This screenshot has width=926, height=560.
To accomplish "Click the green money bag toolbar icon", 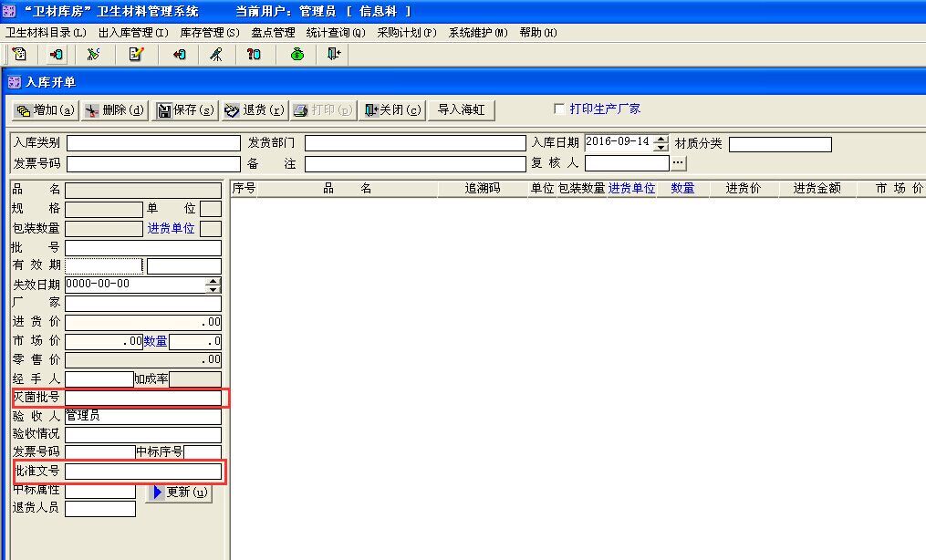I will tap(297, 55).
